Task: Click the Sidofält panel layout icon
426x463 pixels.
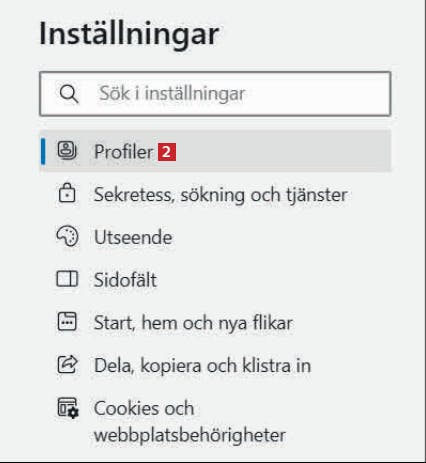Action: click(x=67, y=279)
